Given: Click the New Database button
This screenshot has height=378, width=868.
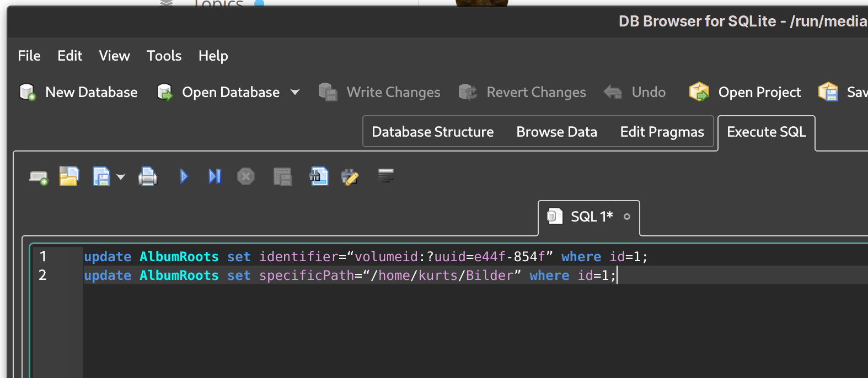Looking at the screenshot, I should point(79,92).
